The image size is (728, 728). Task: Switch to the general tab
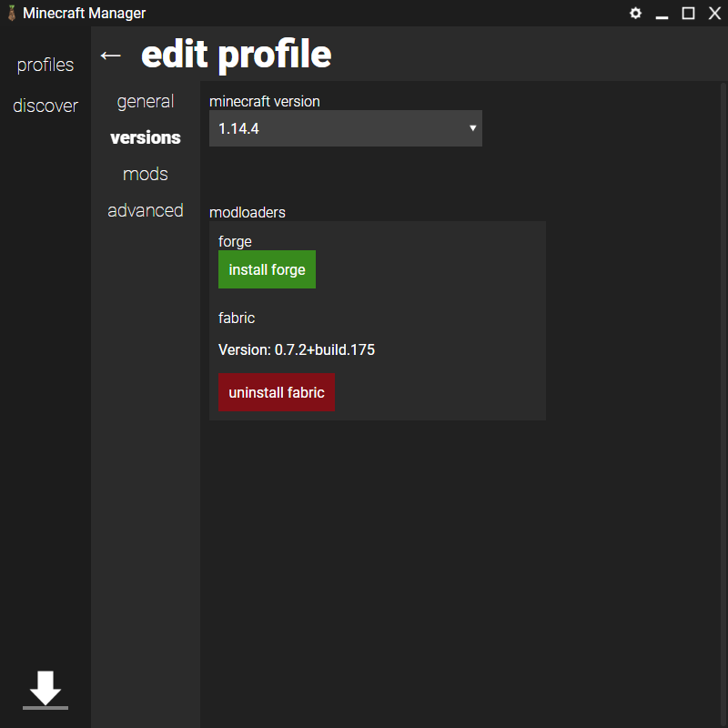[x=146, y=102]
